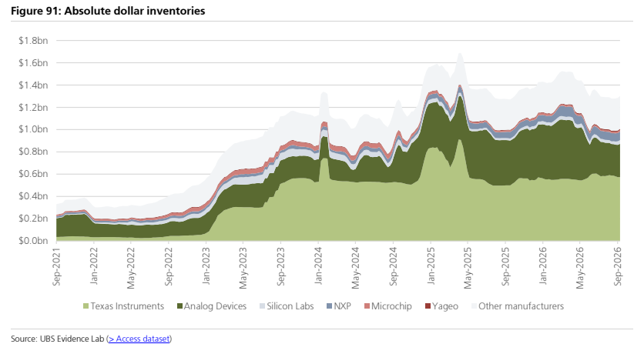
Task: Click the $0.6bn y-axis label
Action: (x=33, y=174)
